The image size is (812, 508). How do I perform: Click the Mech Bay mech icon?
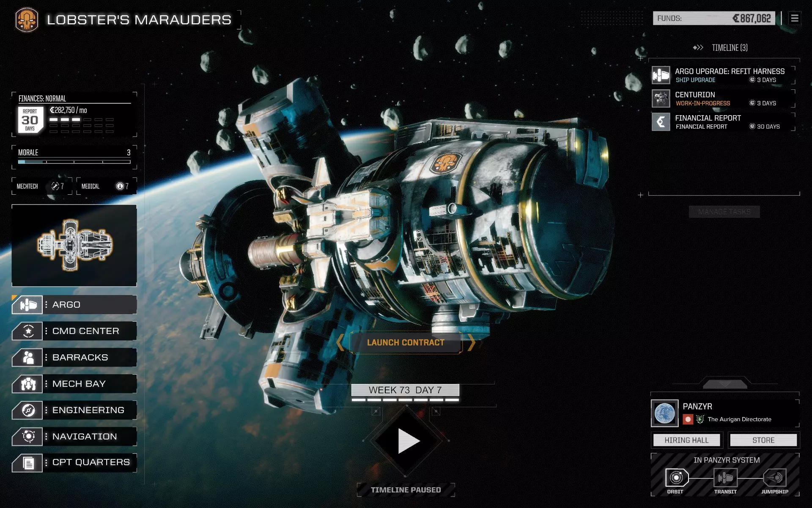(x=27, y=384)
